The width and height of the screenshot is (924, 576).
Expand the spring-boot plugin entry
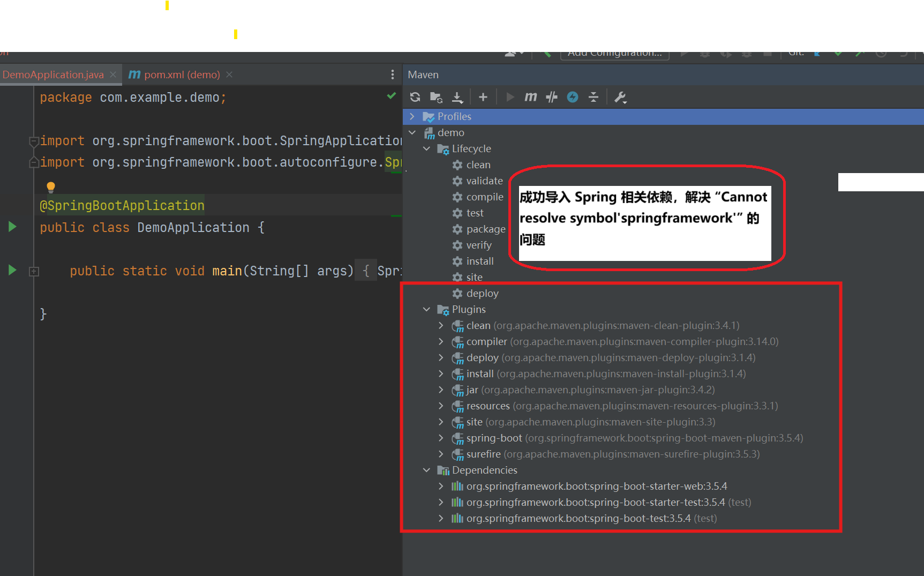tap(441, 438)
